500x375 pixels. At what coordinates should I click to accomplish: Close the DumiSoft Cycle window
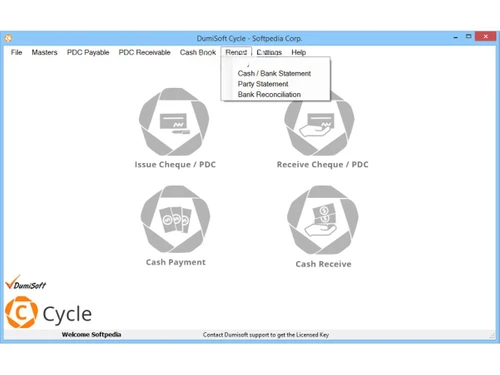pos(486,36)
